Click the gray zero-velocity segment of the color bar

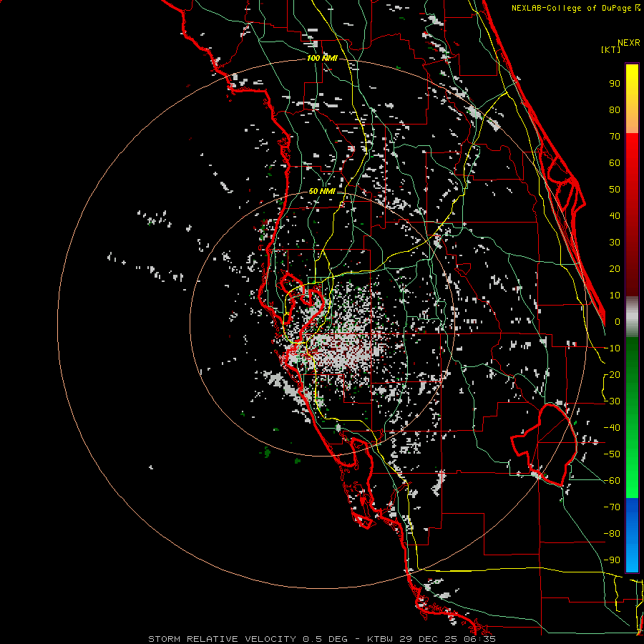(632, 316)
